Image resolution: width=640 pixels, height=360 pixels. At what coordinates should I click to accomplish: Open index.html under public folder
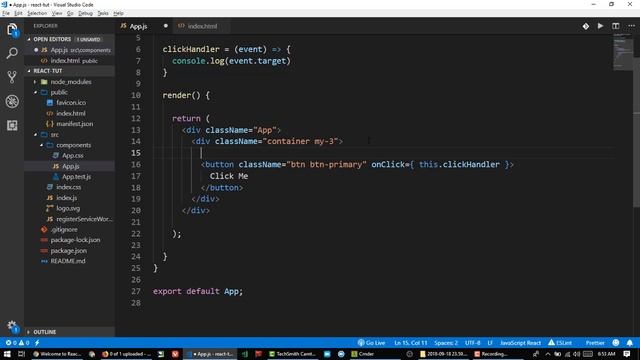[x=69, y=113]
